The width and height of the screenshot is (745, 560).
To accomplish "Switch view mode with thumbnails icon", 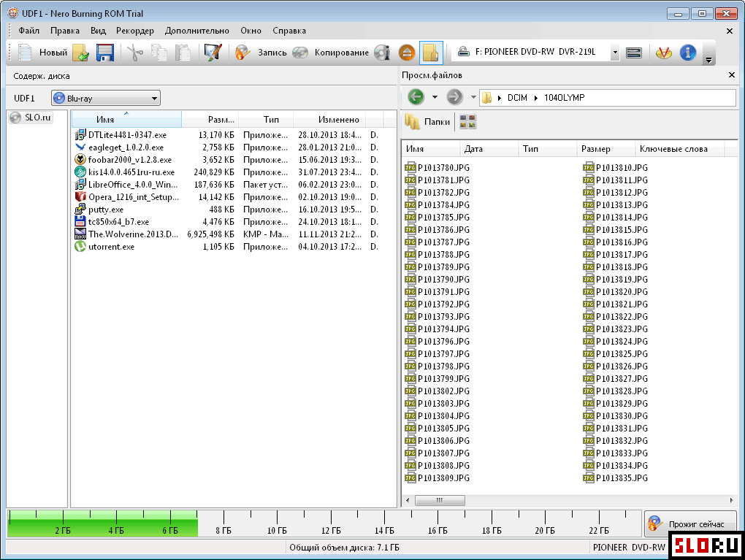I will coord(467,122).
